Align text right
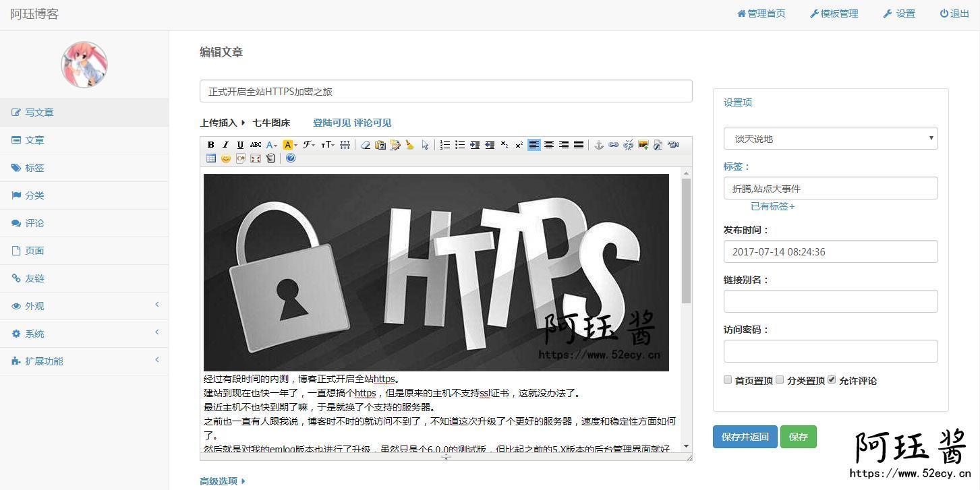The image size is (980, 490). (564, 144)
